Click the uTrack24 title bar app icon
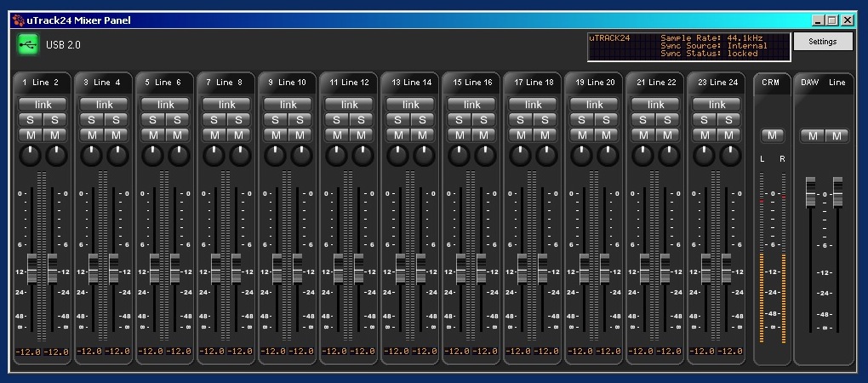 [x=17, y=20]
